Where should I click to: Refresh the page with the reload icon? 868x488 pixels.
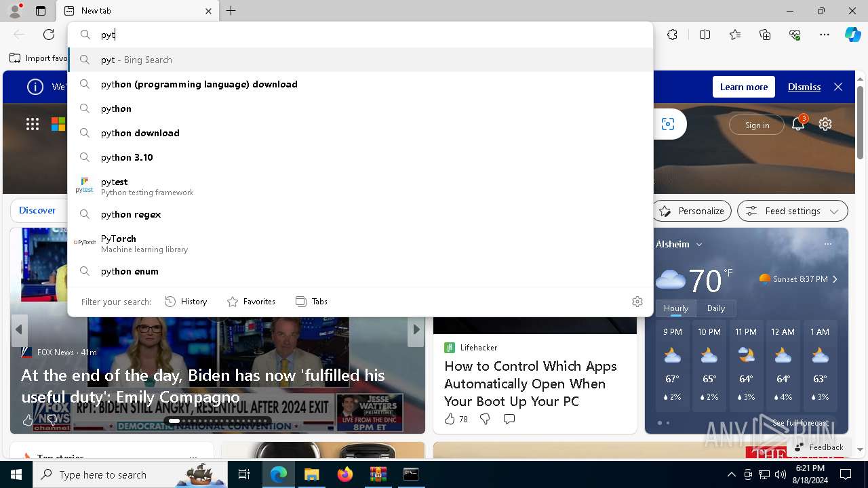(49, 35)
